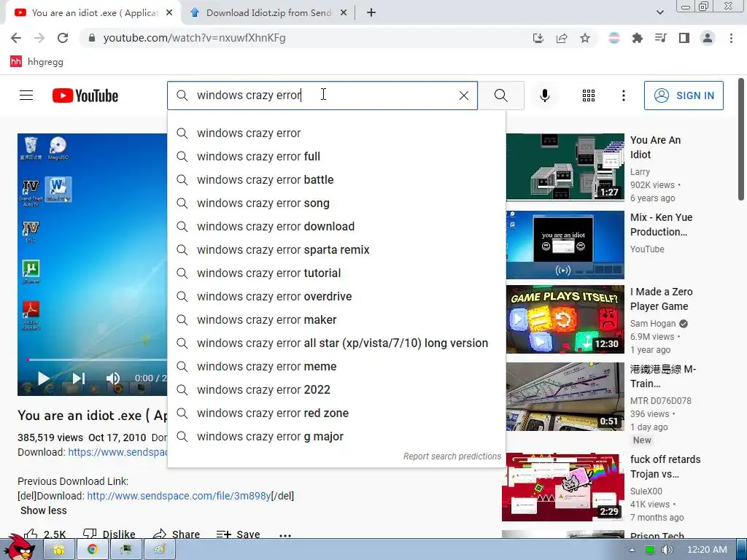
Task: Pick suggestion 'windows crazy error red zone'
Action: 336,413
